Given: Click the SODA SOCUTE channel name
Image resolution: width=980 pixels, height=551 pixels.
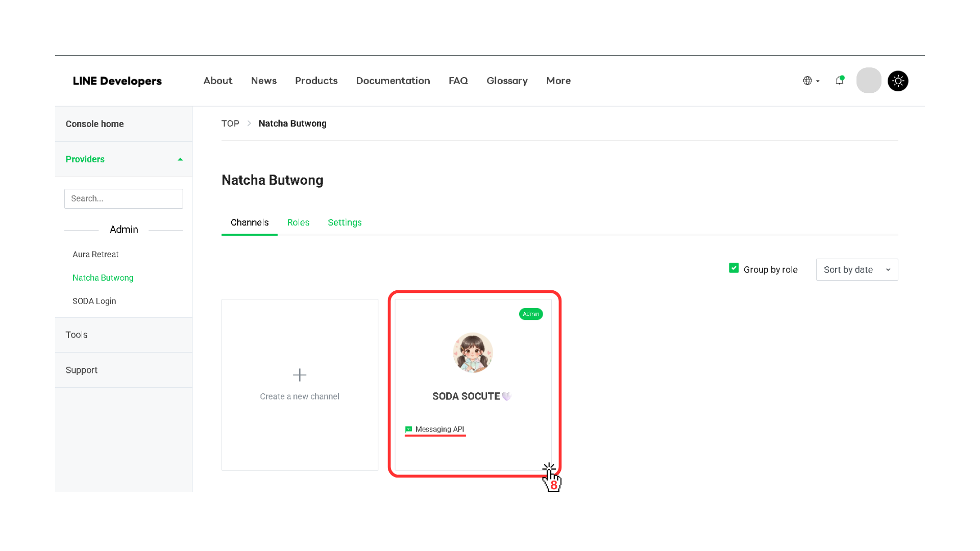Looking at the screenshot, I should pos(472,396).
